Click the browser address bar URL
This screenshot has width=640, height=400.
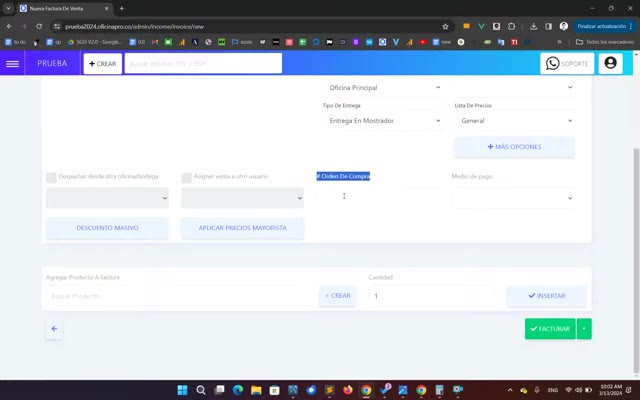(x=134, y=27)
